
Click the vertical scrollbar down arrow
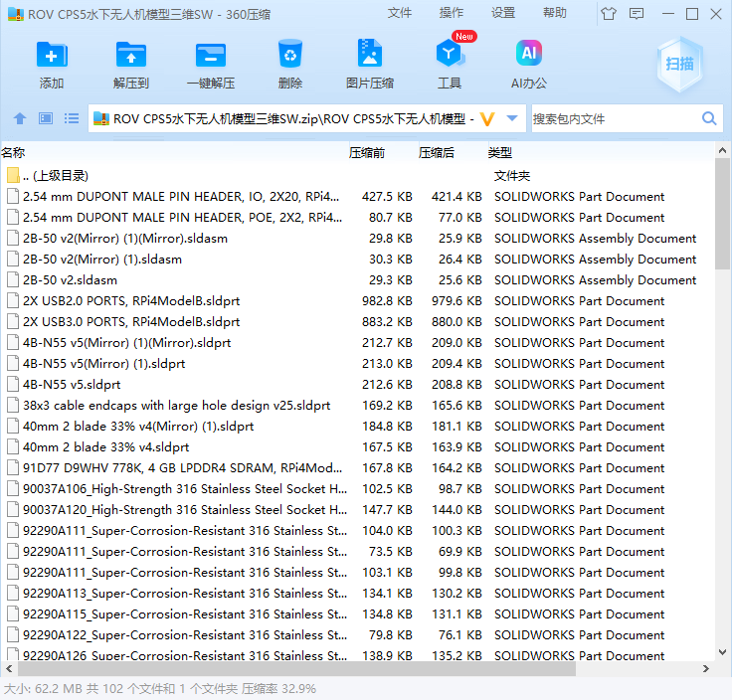pos(722,652)
